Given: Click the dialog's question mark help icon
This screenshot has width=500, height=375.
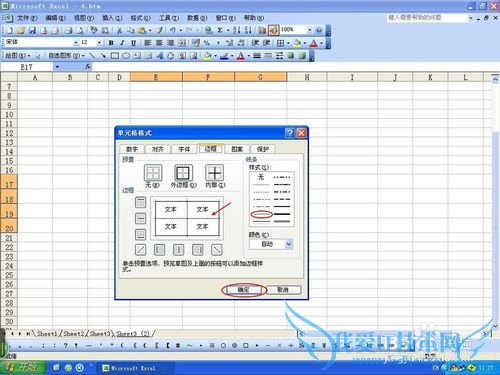Looking at the screenshot, I should [x=290, y=133].
